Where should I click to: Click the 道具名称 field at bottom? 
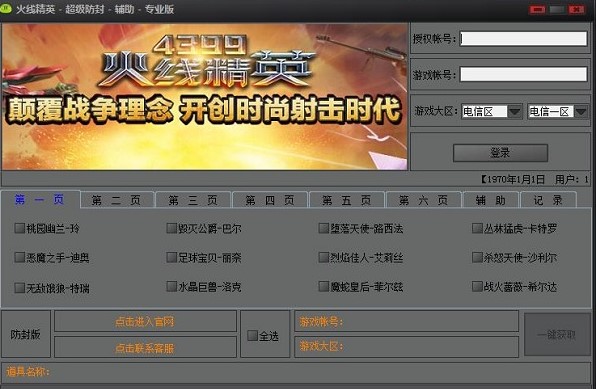[296, 372]
